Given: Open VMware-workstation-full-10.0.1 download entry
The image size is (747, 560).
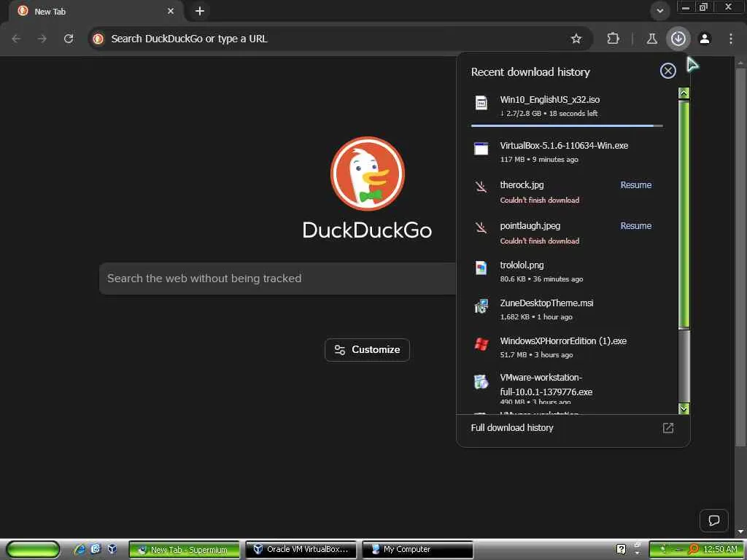Looking at the screenshot, I should [567, 388].
